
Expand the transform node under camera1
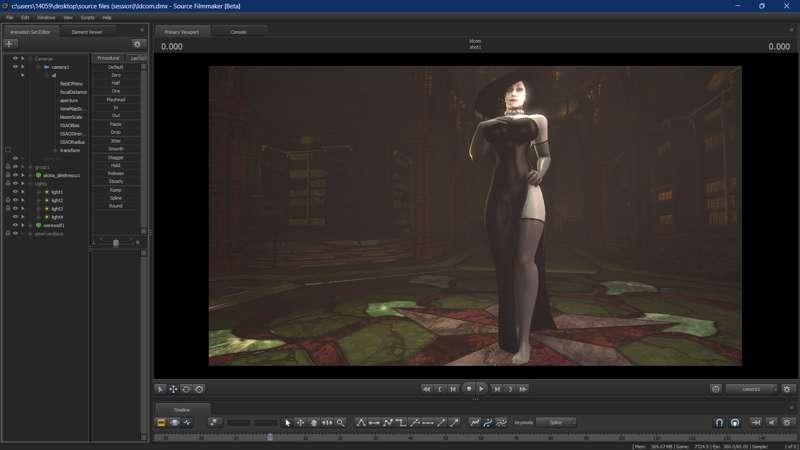(x=55, y=151)
